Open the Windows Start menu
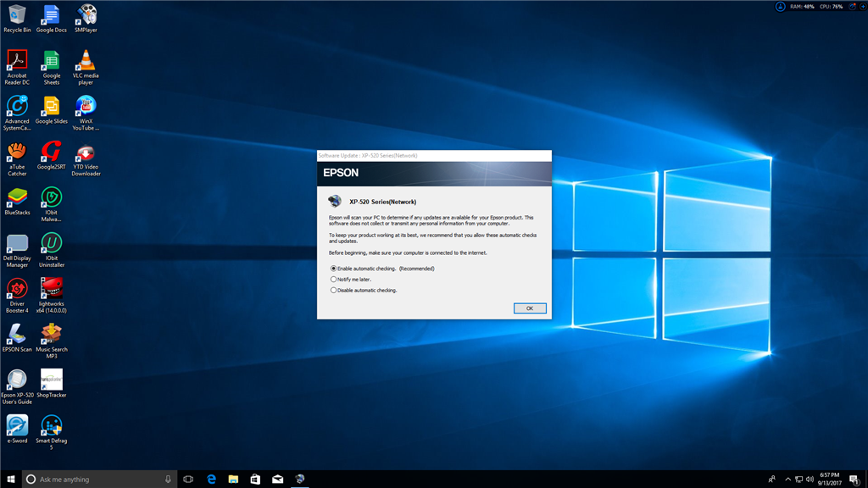 [x=10, y=480]
